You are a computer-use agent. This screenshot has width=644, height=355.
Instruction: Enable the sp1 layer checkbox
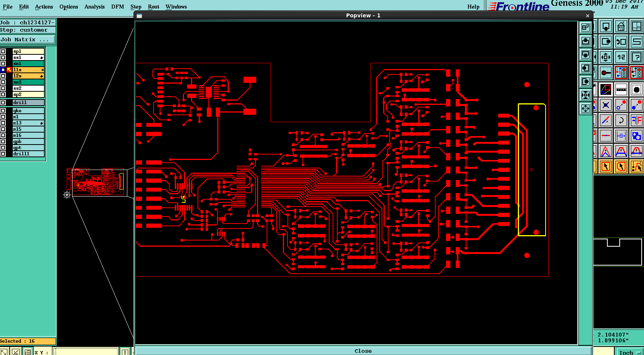[3, 50]
